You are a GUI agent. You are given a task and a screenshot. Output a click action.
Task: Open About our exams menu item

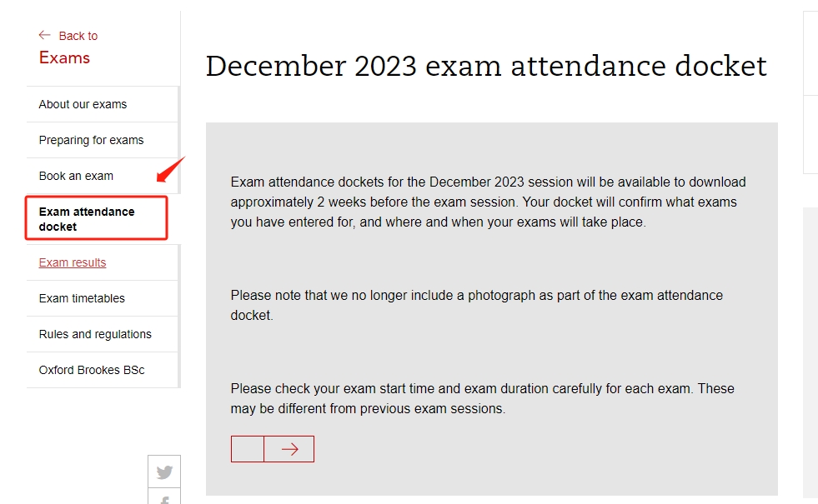[x=83, y=104]
